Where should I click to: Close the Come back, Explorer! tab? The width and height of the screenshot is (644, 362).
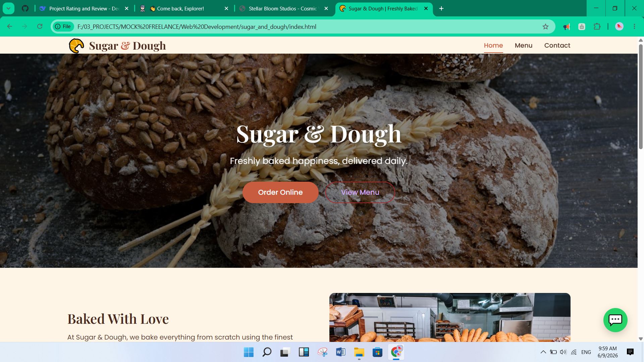click(226, 8)
